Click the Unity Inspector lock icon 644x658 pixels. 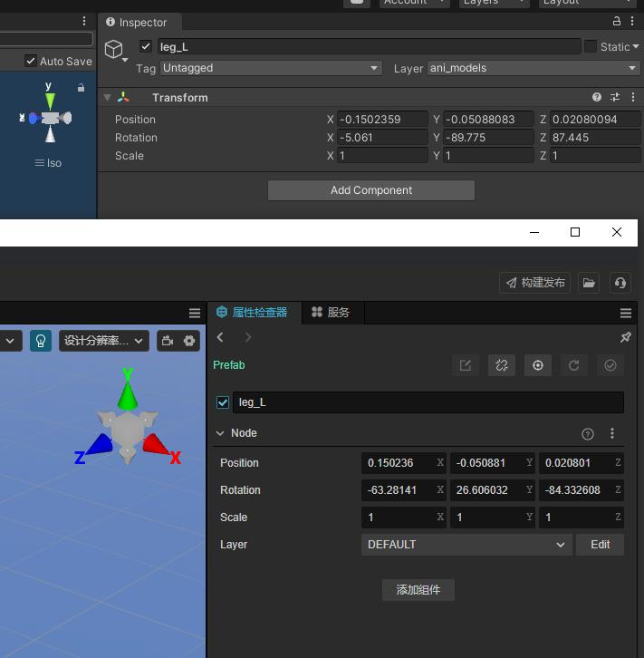616,22
